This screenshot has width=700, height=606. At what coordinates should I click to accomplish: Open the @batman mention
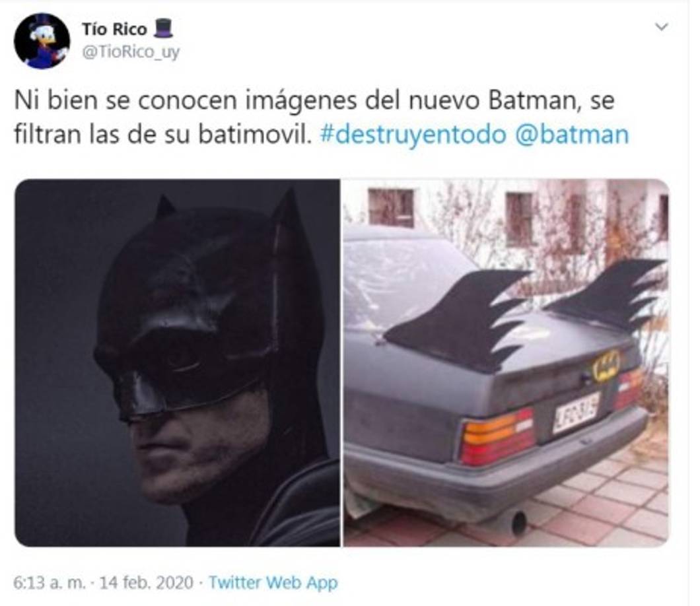tap(572, 134)
